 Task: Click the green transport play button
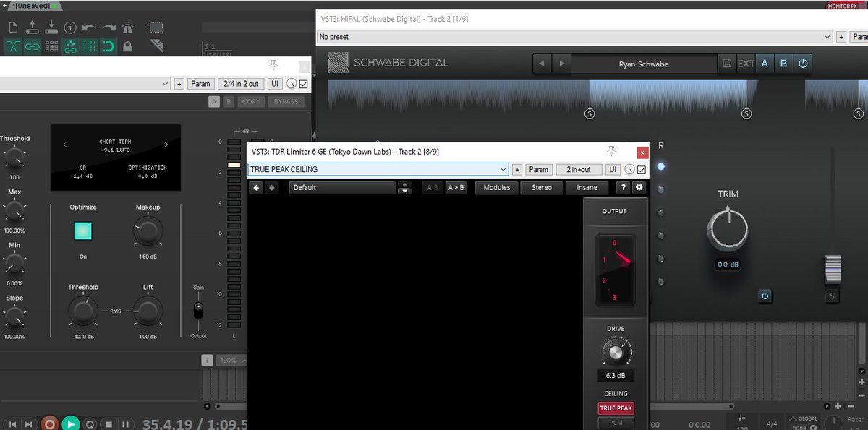pos(70,423)
